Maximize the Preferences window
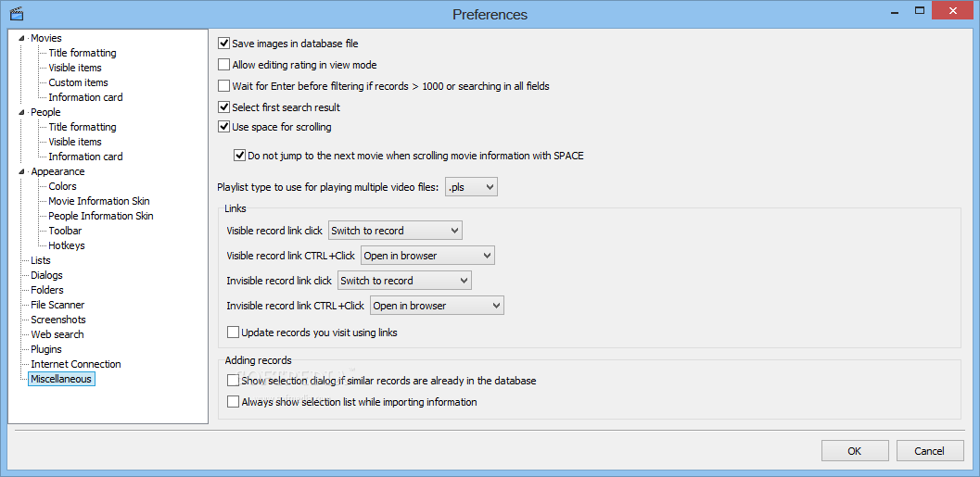The width and height of the screenshot is (980, 477). click(x=920, y=11)
